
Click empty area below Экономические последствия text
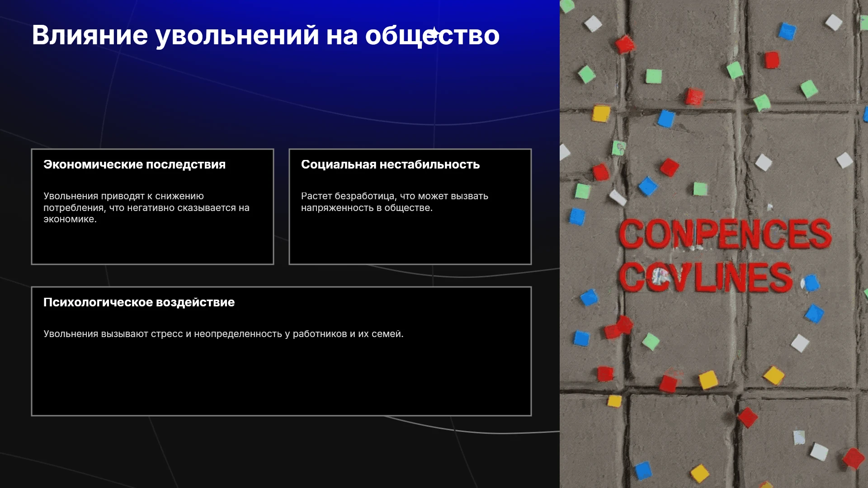point(152,244)
